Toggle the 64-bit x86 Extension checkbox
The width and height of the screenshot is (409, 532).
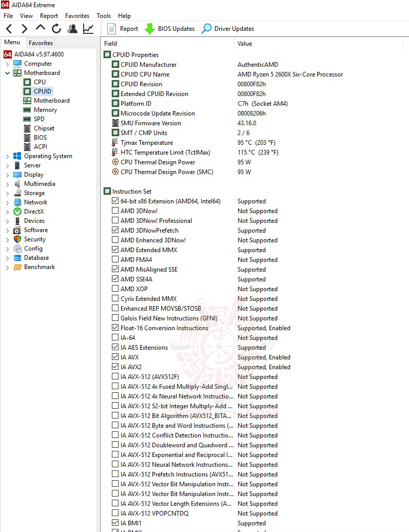coord(115,201)
